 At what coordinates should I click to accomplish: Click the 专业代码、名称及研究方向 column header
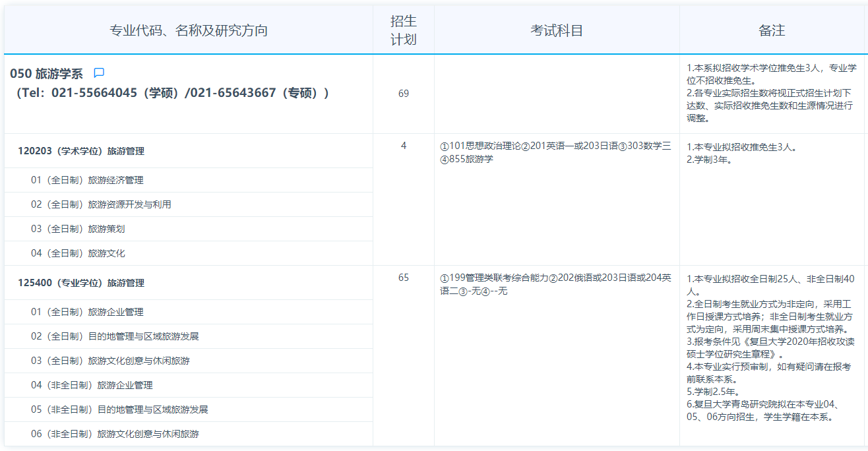click(189, 30)
